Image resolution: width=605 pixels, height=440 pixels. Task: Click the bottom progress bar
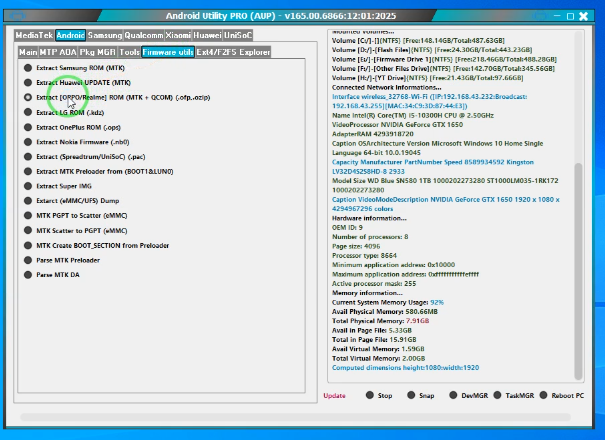coord(295,417)
